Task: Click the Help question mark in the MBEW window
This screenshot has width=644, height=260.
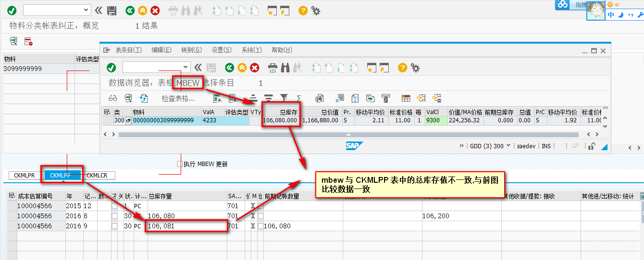Action: pos(403,68)
